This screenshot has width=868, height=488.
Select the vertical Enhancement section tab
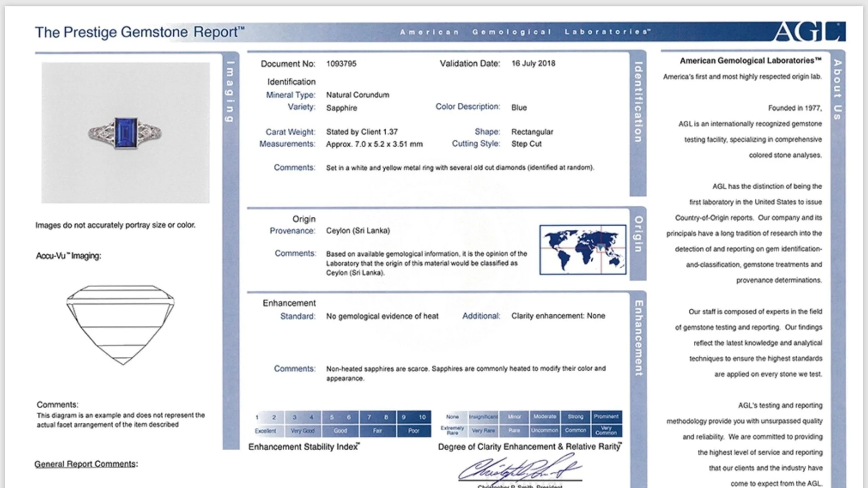click(639, 338)
